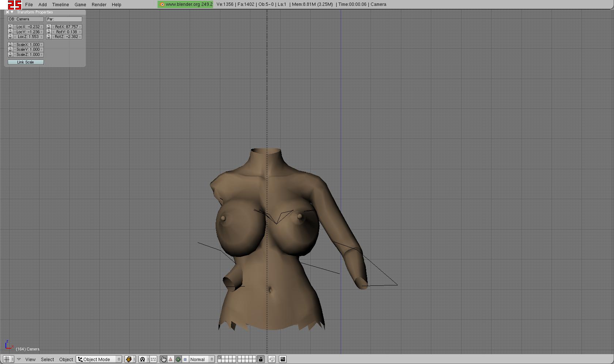Screen dimensions: 614x364
Task: Enable the layer lock toggle in header
Action: click(261, 359)
